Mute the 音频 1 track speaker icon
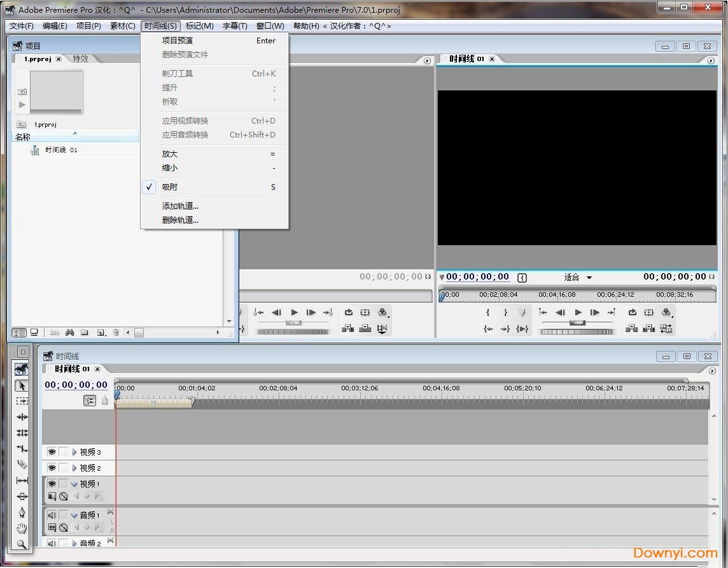 pyautogui.click(x=52, y=515)
